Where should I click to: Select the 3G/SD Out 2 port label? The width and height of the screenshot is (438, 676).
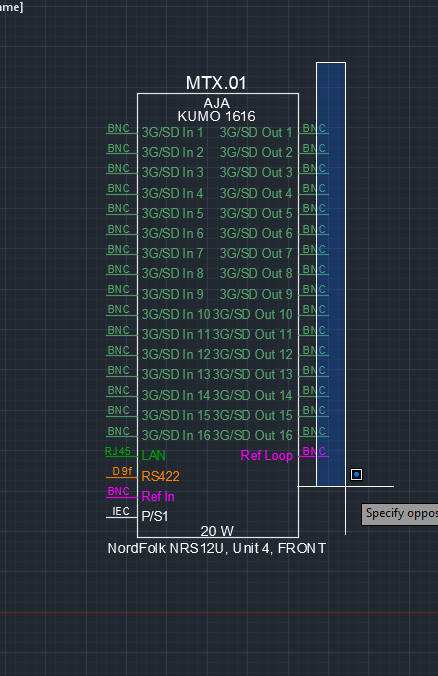click(x=256, y=152)
